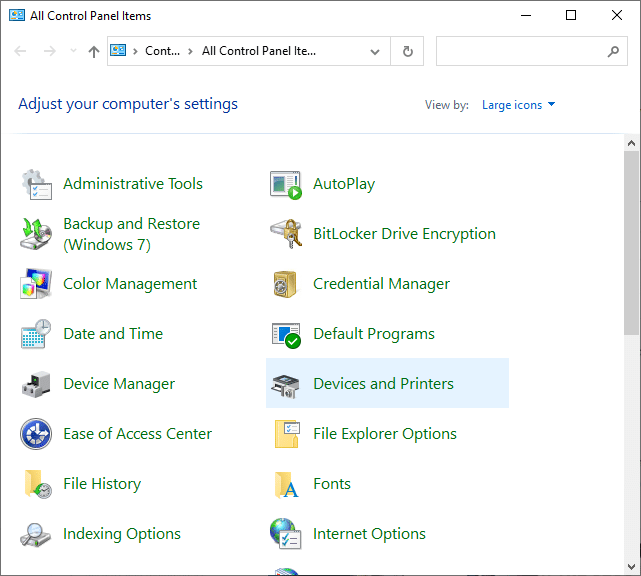The image size is (641, 576).
Task: Click the Refresh button in address bar
Action: [x=407, y=51]
